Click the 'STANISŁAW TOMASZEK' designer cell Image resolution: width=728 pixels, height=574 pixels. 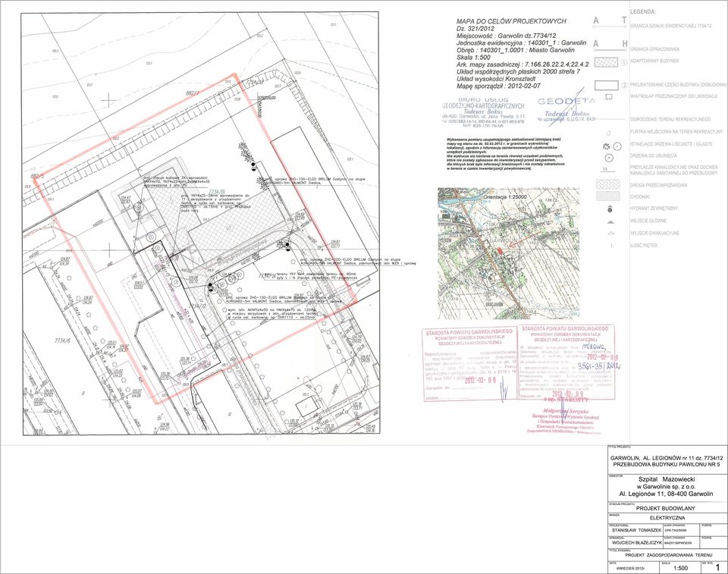[636, 530]
